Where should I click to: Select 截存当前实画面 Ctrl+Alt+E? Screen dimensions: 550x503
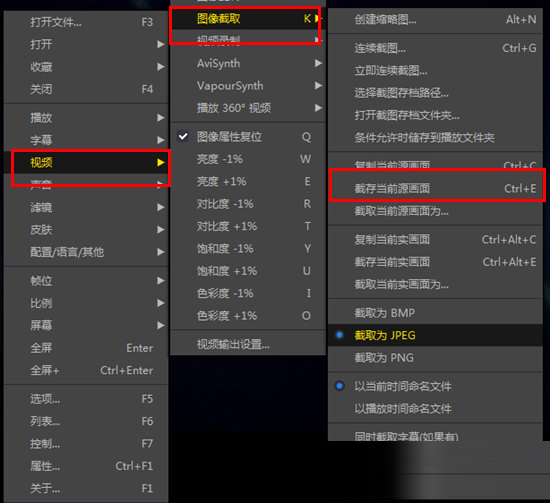435,262
